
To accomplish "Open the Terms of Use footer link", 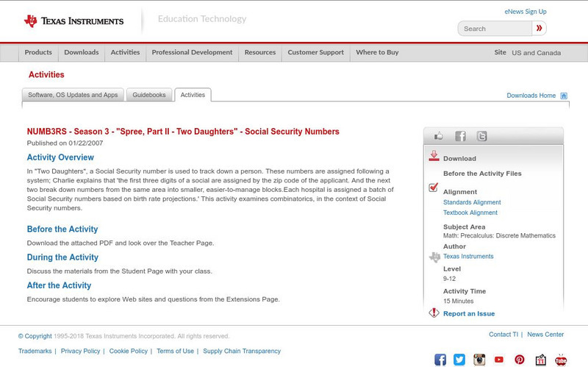I will [175, 351].
